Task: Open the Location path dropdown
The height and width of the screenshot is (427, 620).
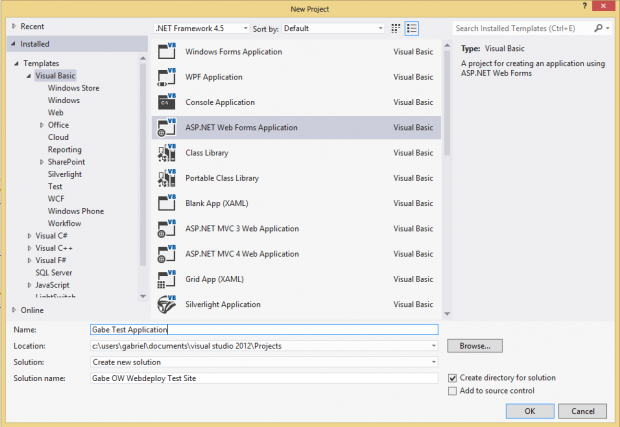Action: point(434,346)
